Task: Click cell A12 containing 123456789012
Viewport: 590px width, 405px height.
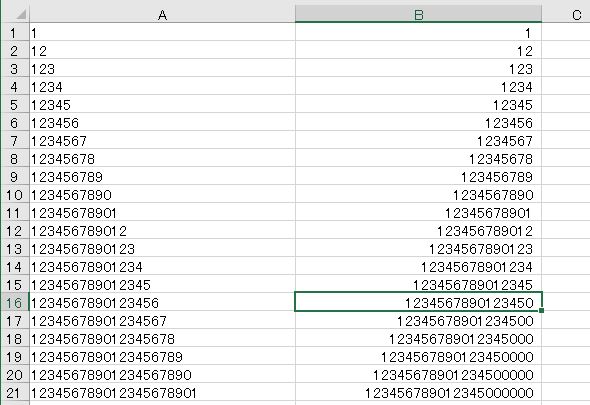Action: 162,231
